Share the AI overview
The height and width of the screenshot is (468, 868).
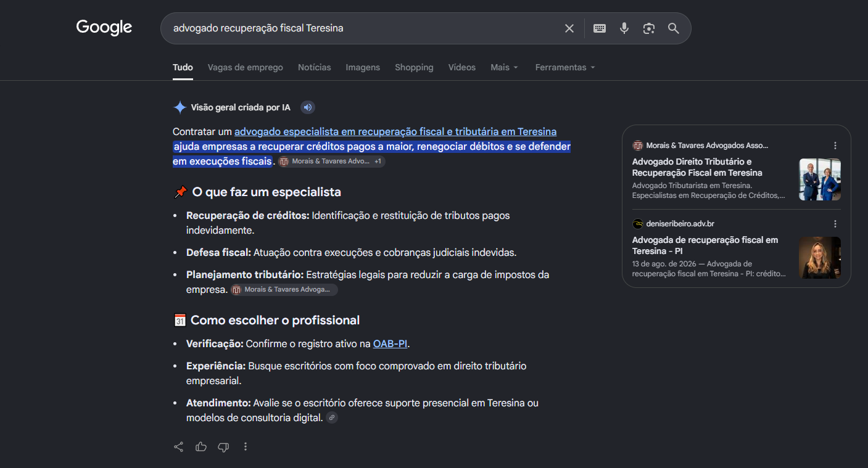pos(179,446)
